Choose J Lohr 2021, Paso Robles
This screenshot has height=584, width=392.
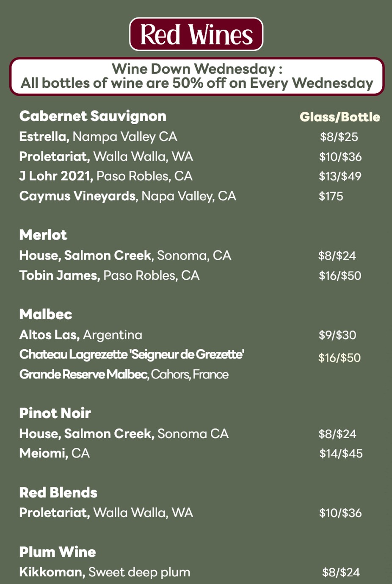tap(106, 176)
